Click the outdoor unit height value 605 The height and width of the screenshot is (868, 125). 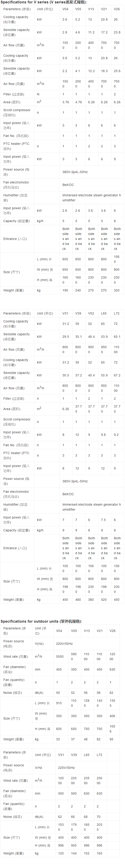click(x=59, y=729)
